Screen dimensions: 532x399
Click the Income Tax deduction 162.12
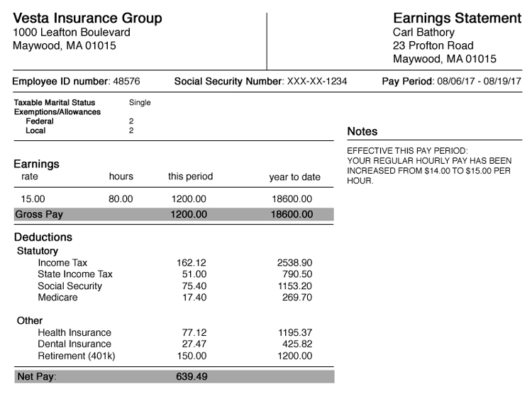pyautogui.click(x=192, y=263)
